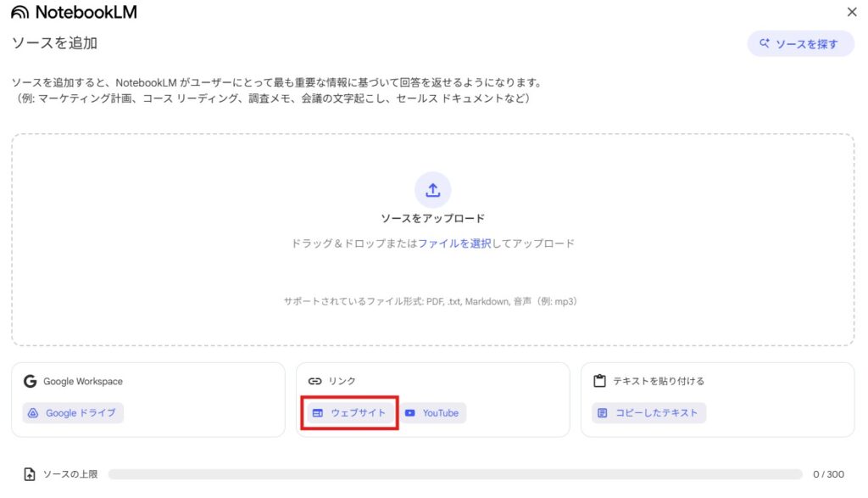Viewport: 868px width, 498px height.
Task: Click the clipboard paste icon
Action: tap(599, 382)
